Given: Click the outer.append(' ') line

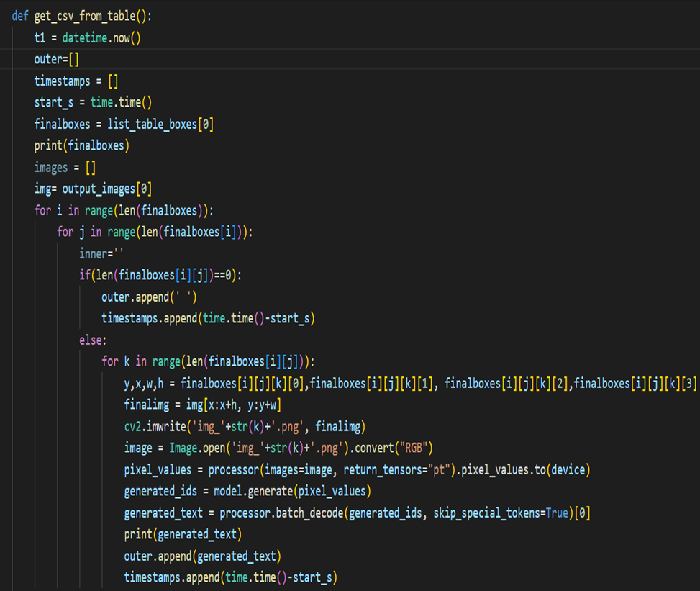Looking at the screenshot, I should tap(149, 297).
